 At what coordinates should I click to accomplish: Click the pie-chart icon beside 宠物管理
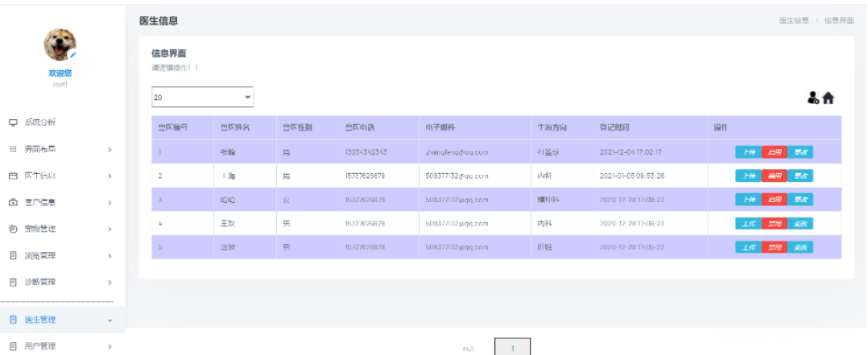(13, 229)
